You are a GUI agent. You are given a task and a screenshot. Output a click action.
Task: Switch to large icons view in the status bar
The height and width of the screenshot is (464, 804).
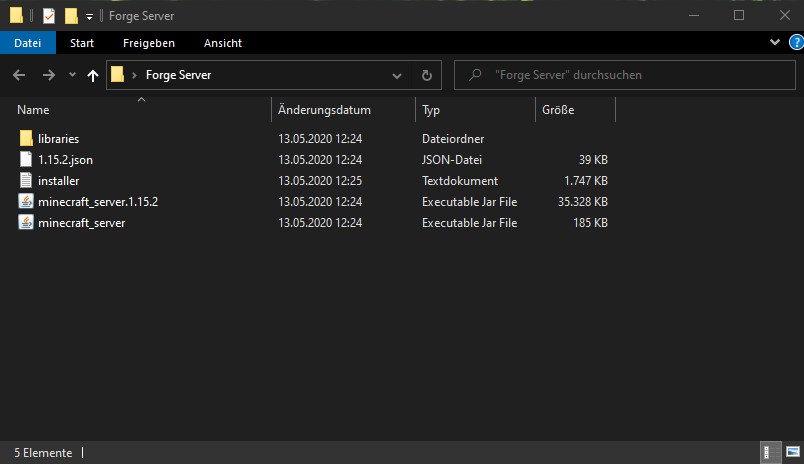[790, 453]
